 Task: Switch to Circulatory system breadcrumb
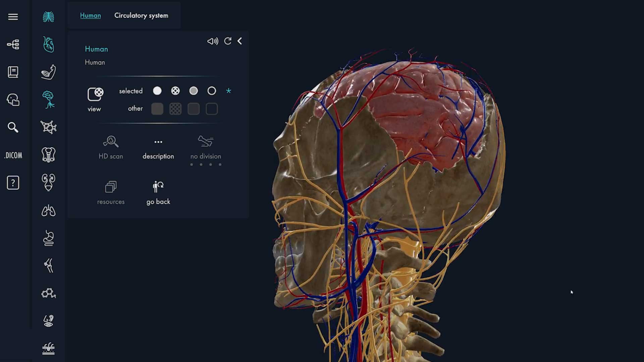pos(141,15)
